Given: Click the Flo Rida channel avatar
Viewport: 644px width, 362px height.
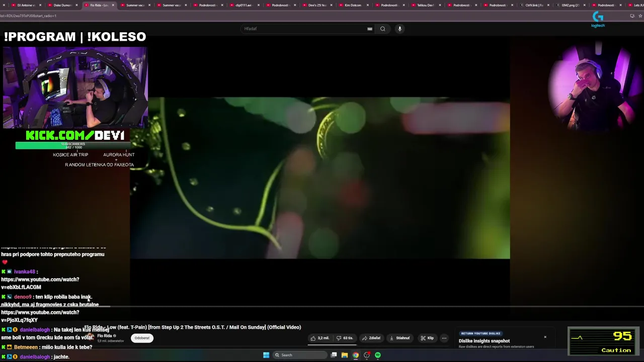Looking at the screenshot, I should (90, 337).
